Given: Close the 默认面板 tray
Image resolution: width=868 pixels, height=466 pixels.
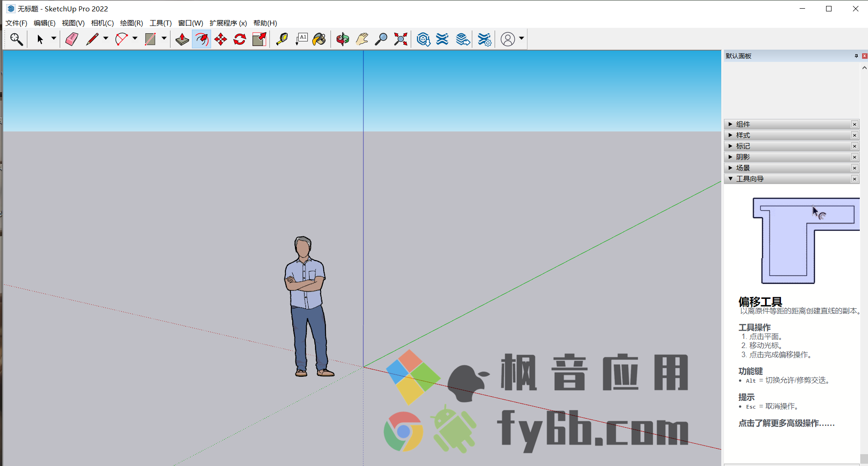Looking at the screenshot, I should tap(864, 56).
